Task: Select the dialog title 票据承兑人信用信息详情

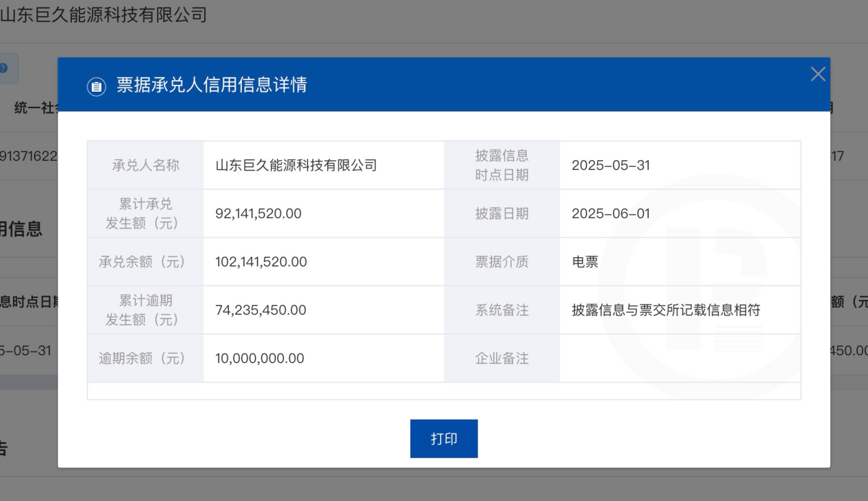Action: click(212, 86)
